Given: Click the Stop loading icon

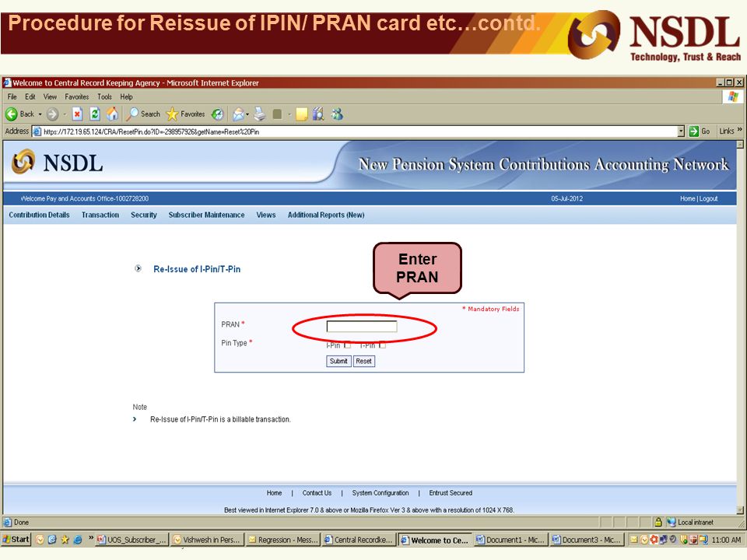Looking at the screenshot, I should tap(77, 114).
